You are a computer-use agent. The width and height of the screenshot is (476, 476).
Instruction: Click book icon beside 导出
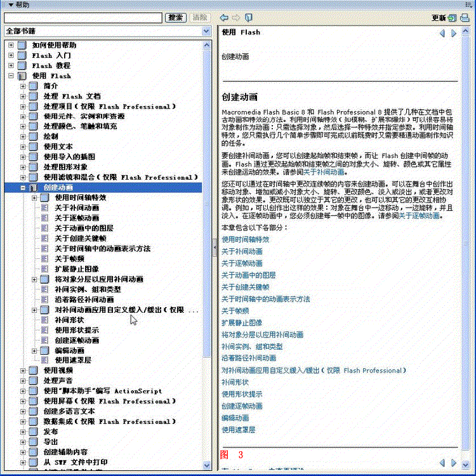click(x=34, y=442)
